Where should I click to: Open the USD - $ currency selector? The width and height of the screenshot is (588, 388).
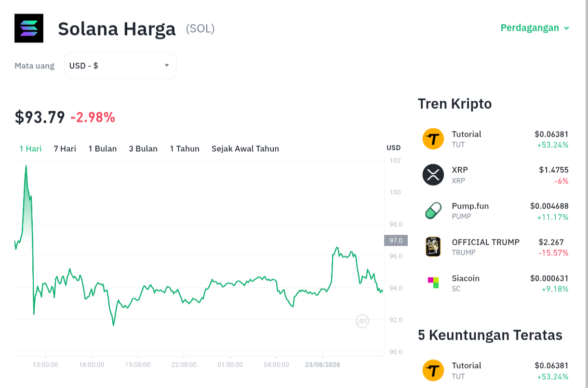120,66
